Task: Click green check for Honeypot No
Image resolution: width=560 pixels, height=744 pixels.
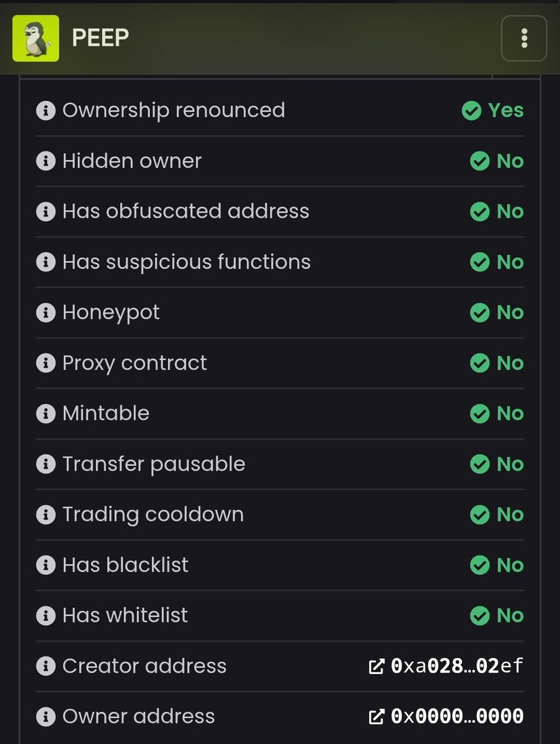Action: click(x=480, y=312)
